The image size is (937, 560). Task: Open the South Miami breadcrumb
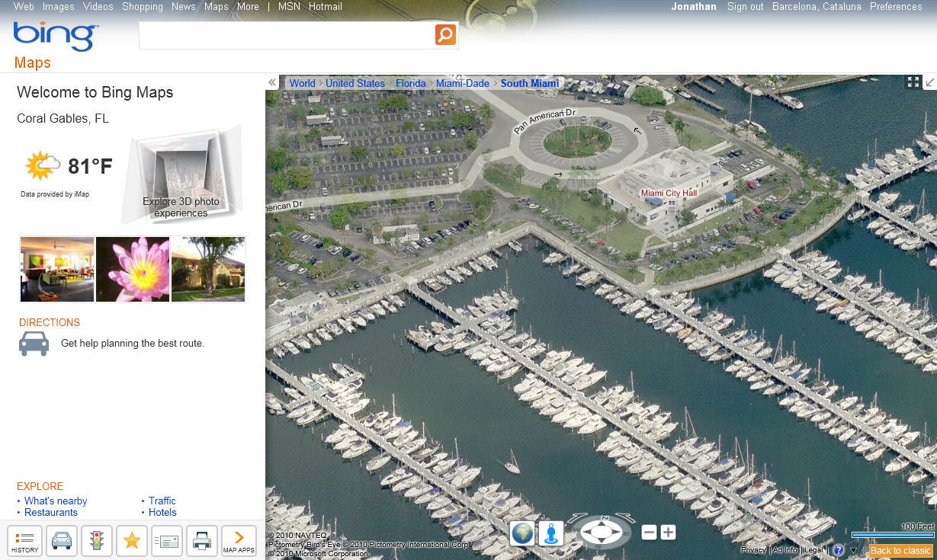pos(530,83)
